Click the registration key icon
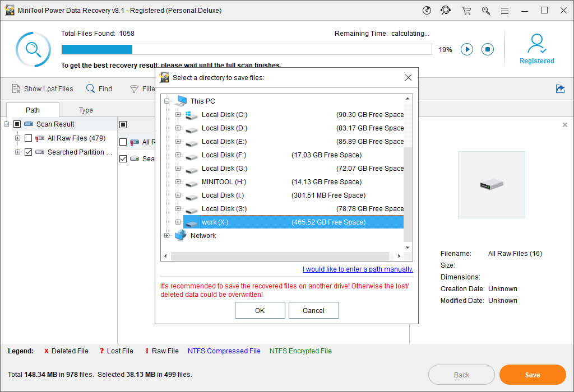Viewport: 574px width, 392px height. click(x=486, y=11)
